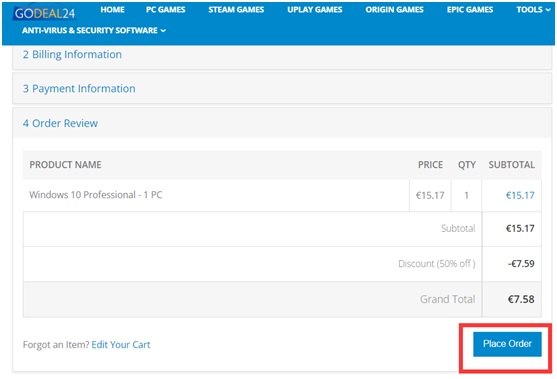
Task: Click the Place Order button
Action: pyautogui.click(x=507, y=344)
